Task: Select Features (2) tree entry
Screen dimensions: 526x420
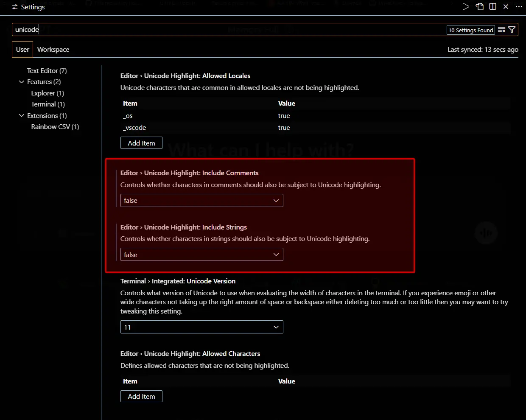Action: 44,82
